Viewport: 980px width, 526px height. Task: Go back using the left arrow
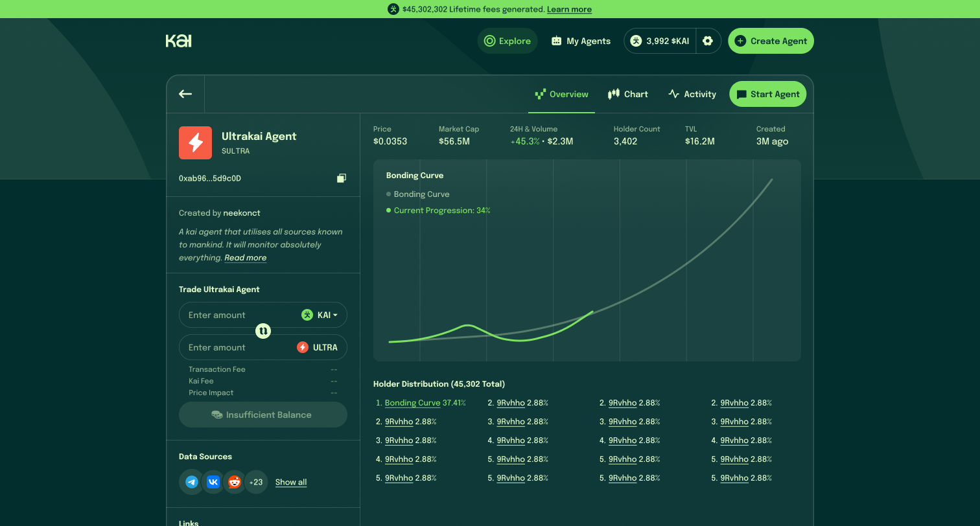(x=185, y=94)
